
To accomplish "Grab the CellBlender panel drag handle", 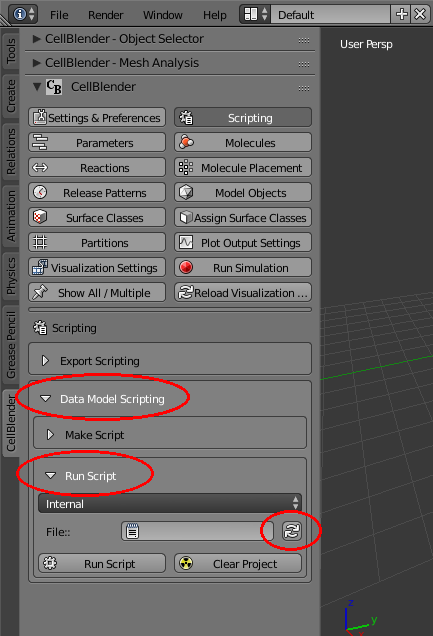I will 304,88.
